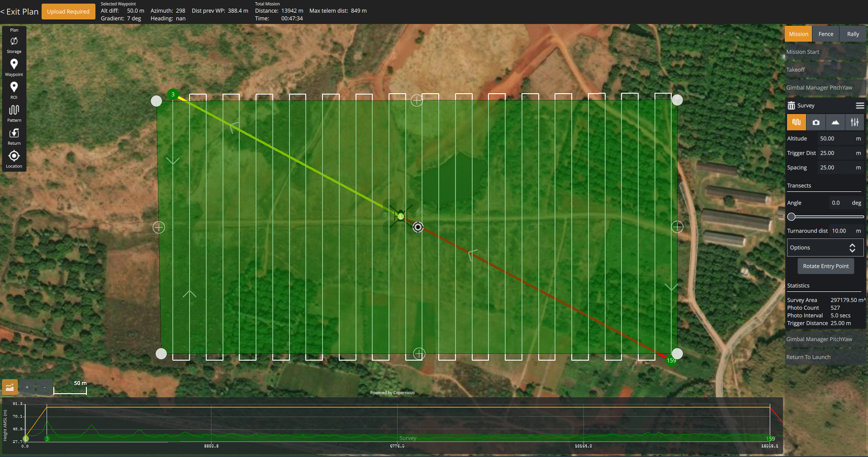Image resolution: width=868 pixels, height=457 pixels.
Task: Select the second Gimbal Manager PitchYaw item
Action: click(x=825, y=339)
